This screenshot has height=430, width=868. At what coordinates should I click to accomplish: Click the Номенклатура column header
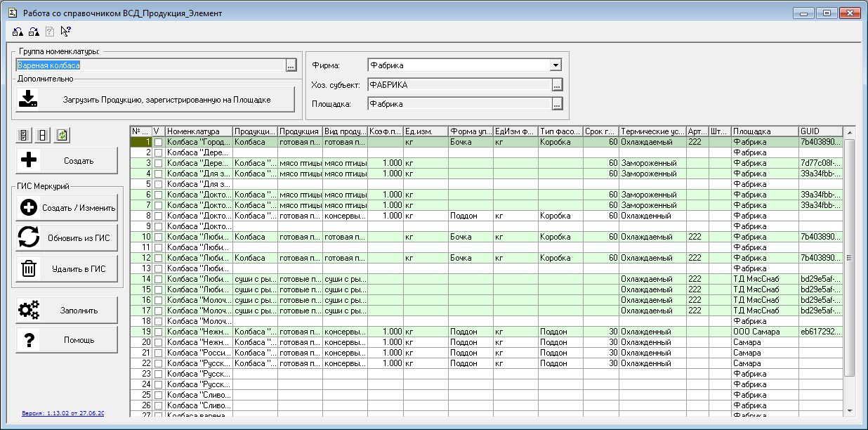click(x=199, y=131)
